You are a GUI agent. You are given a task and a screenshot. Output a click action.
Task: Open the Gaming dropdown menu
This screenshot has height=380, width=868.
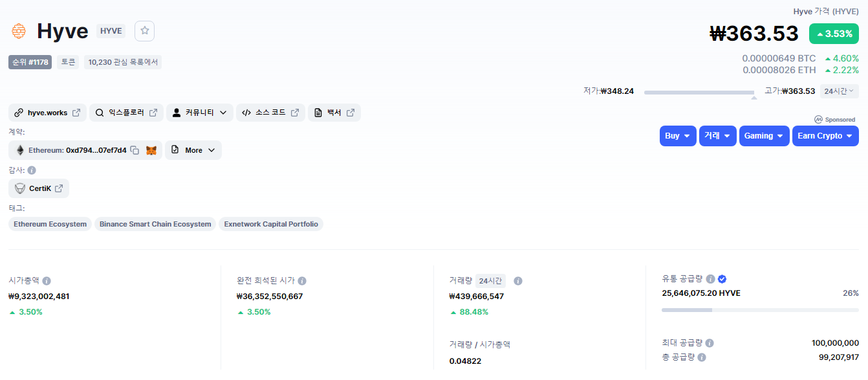(764, 136)
